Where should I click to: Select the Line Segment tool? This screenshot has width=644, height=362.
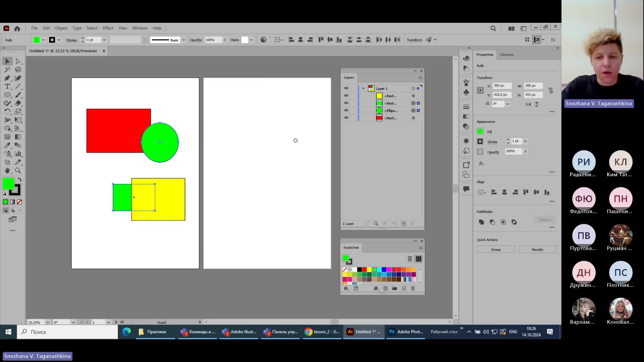[x=18, y=86]
